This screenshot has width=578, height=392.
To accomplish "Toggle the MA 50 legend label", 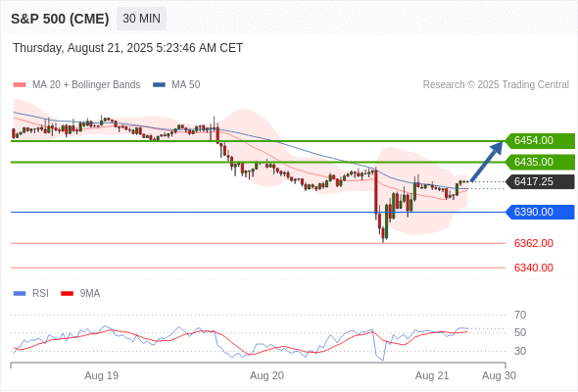I will pos(186,85).
